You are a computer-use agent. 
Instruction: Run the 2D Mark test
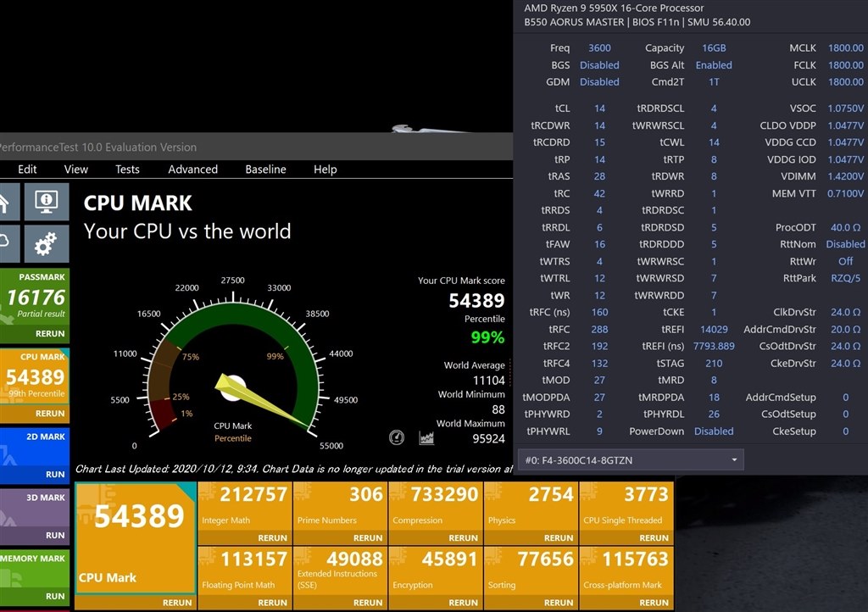[x=55, y=474]
